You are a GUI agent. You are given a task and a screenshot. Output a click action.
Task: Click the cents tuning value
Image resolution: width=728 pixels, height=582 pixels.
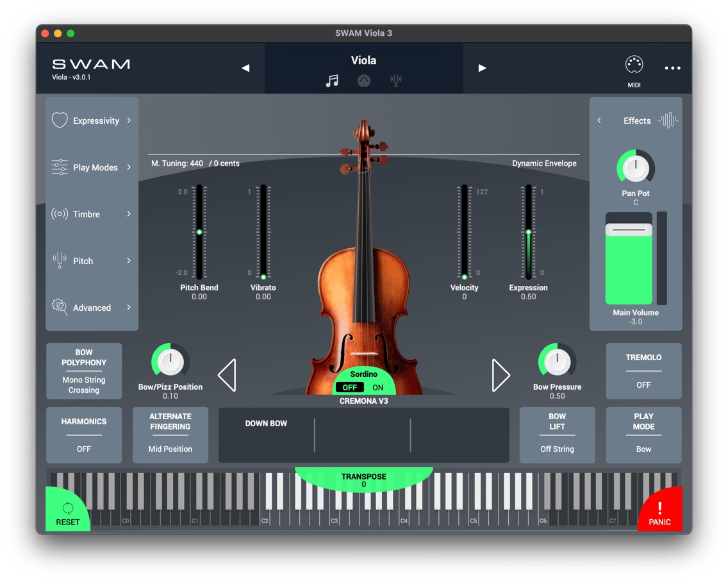224,163
